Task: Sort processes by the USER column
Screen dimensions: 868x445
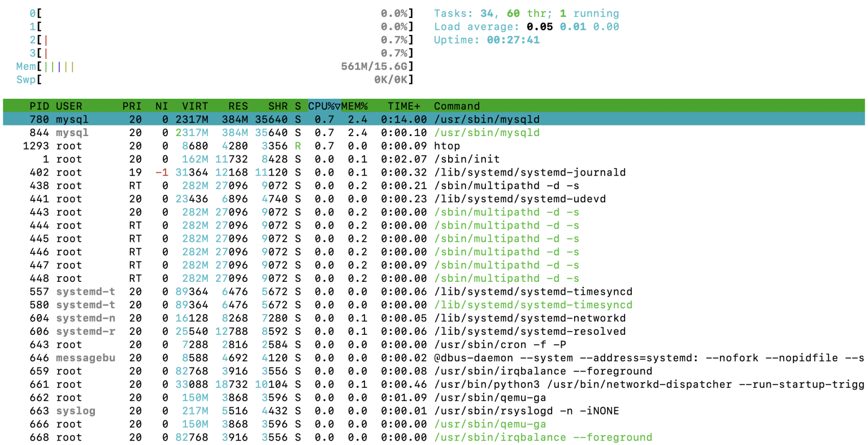Action: [x=69, y=106]
